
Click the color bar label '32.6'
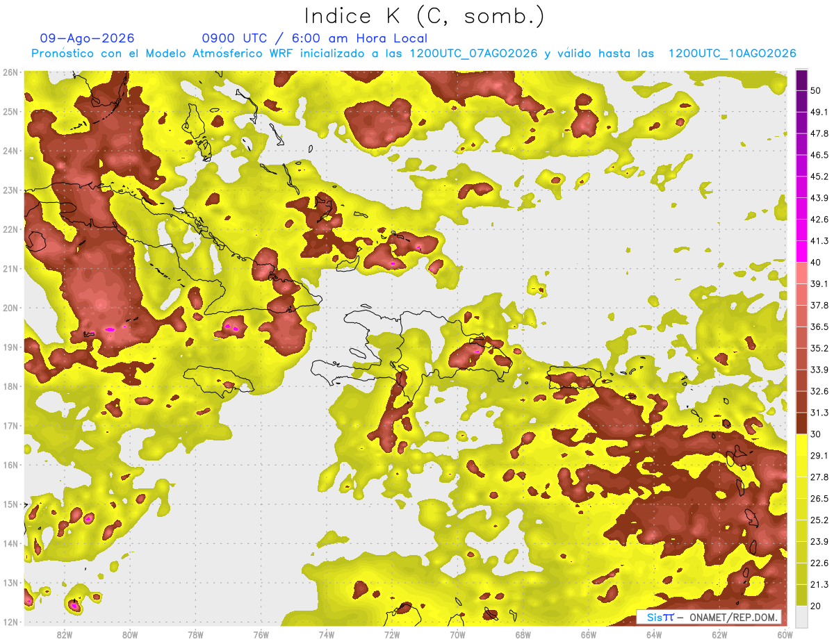click(819, 391)
